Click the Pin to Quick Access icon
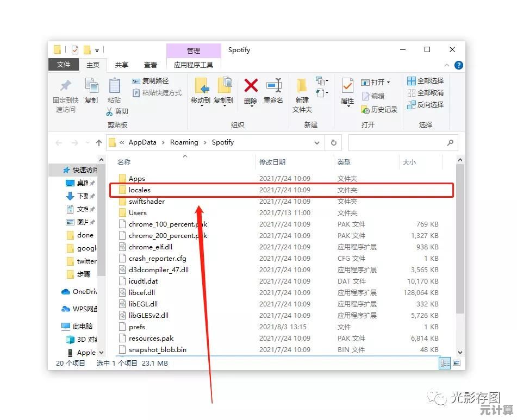The width and height of the screenshot is (517, 420). [66, 86]
